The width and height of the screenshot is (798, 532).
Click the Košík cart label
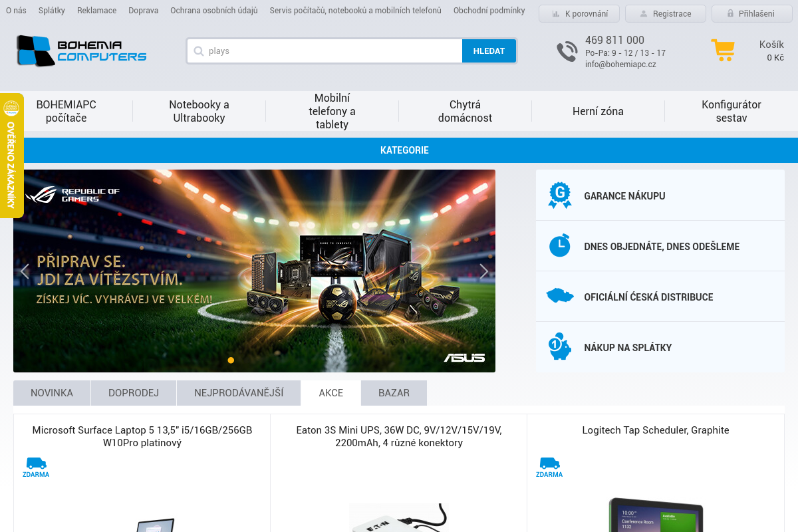pyautogui.click(x=771, y=45)
